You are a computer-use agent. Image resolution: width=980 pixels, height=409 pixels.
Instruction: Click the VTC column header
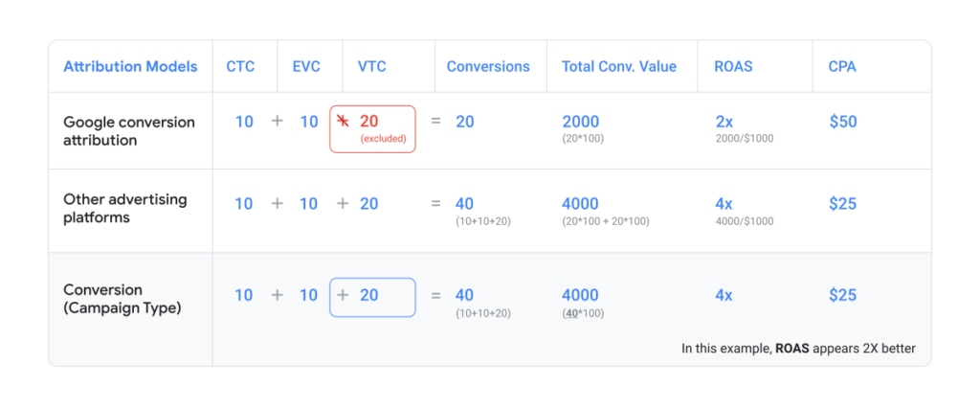pos(370,67)
